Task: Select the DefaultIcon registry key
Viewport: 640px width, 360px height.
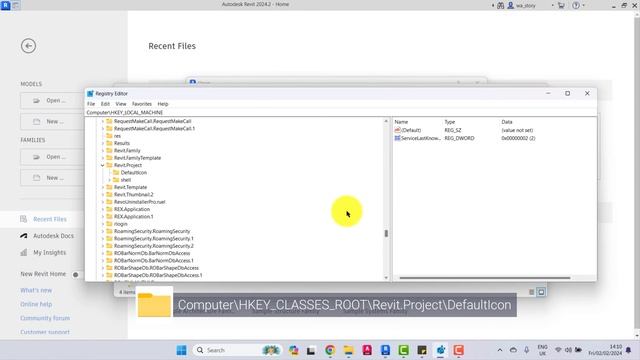Action: (133, 173)
